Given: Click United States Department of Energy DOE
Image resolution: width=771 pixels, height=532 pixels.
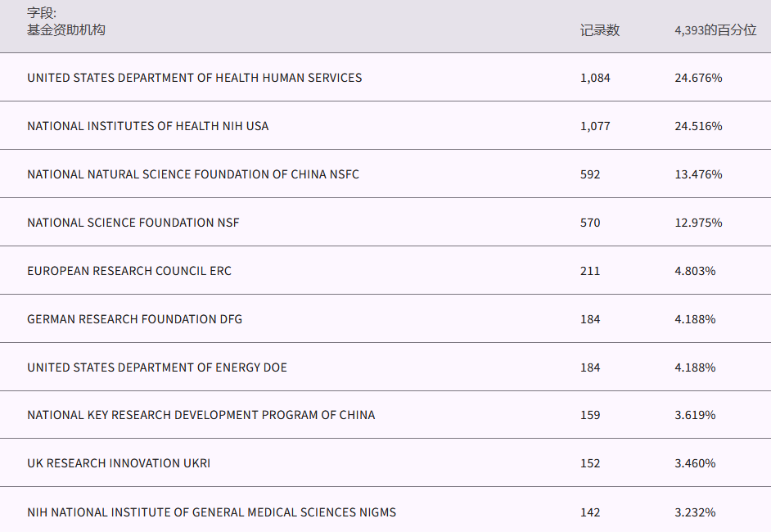Looking at the screenshot, I should point(156,367).
